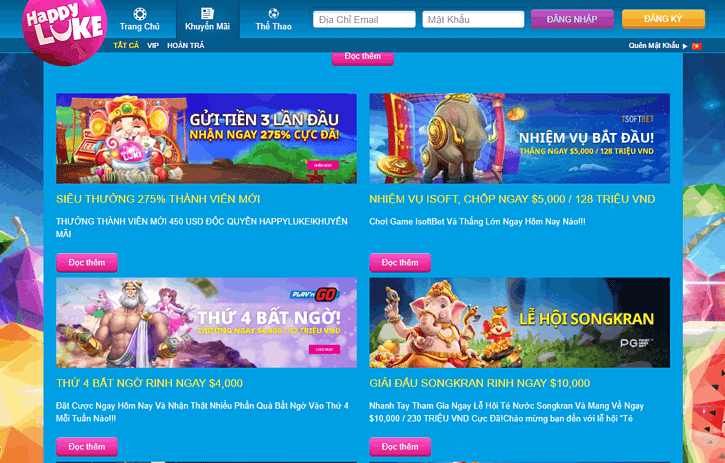Click arrow next to Quên Mật Khẩu
The image size is (725, 463).
tap(685, 46)
